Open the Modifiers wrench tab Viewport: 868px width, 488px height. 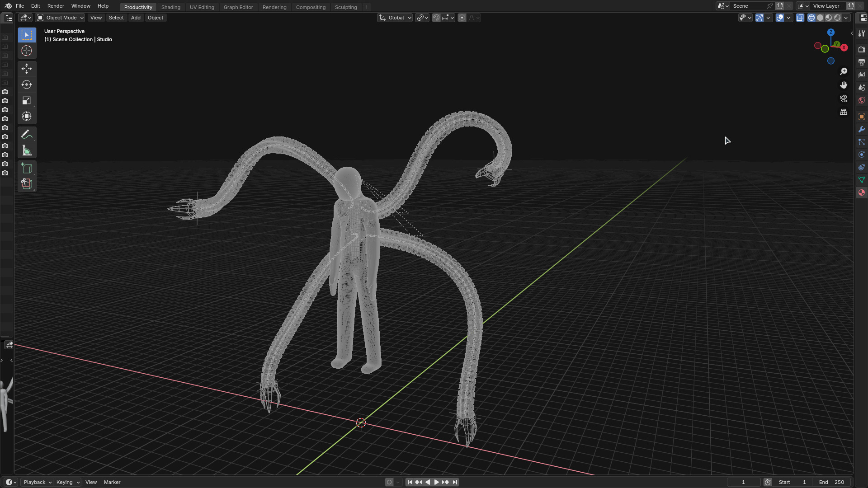[862, 129]
